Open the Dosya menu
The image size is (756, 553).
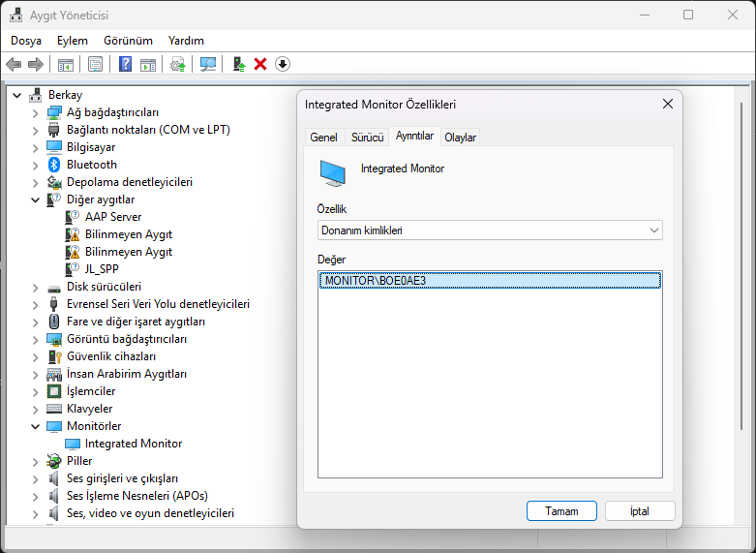click(26, 41)
